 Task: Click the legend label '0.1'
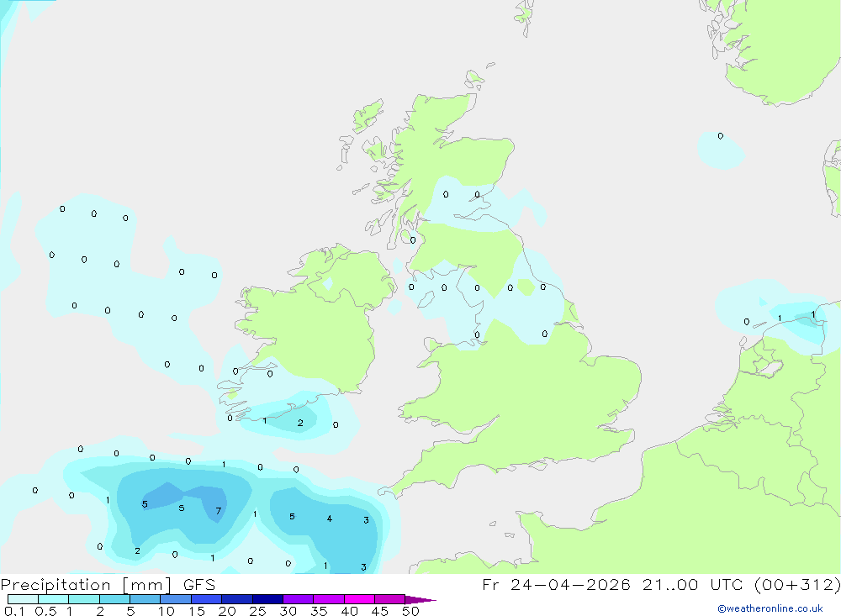pyautogui.click(x=14, y=611)
